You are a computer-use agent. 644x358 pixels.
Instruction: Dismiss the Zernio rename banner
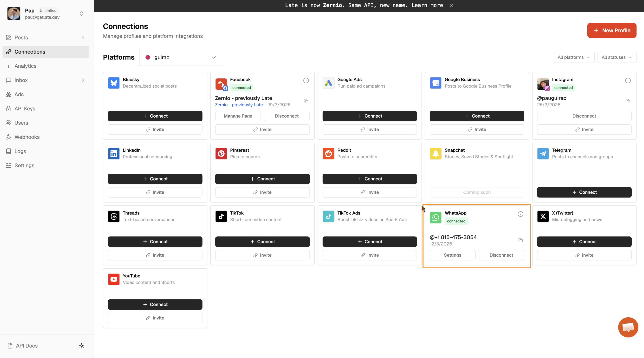(x=451, y=5)
